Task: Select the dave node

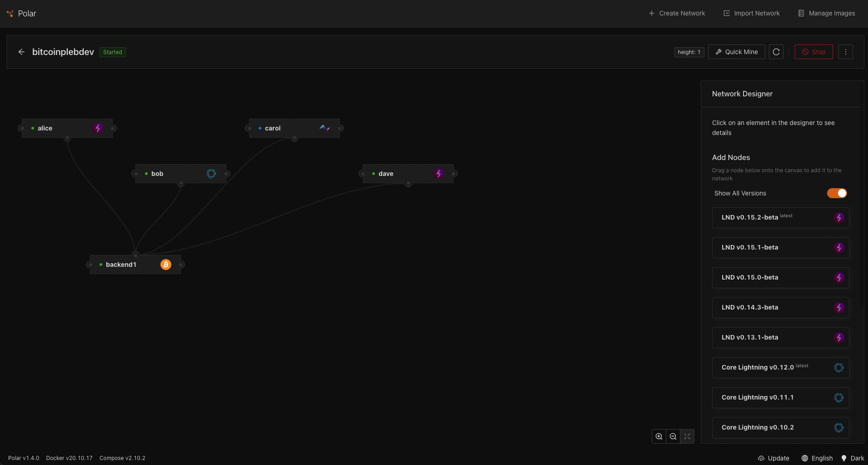Action: (x=408, y=174)
